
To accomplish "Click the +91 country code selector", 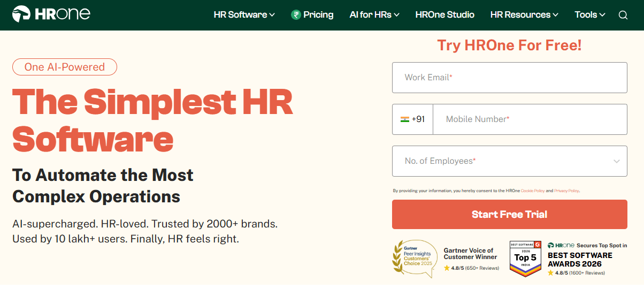I will [x=412, y=119].
